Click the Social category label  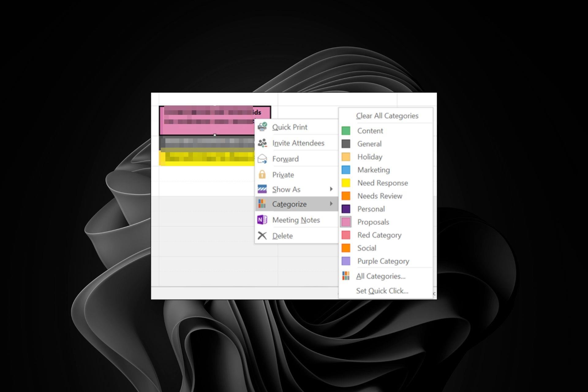point(367,248)
